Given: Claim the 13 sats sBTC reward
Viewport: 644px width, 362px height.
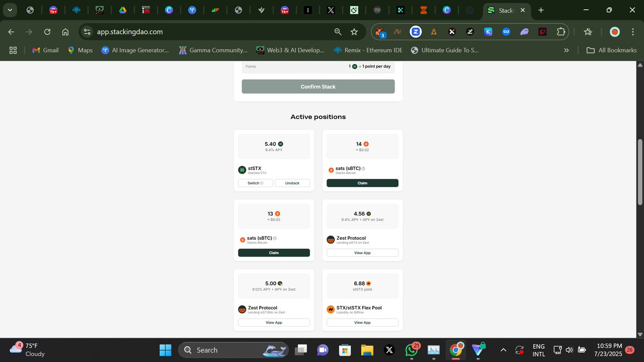Looking at the screenshot, I should click(274, 253).
